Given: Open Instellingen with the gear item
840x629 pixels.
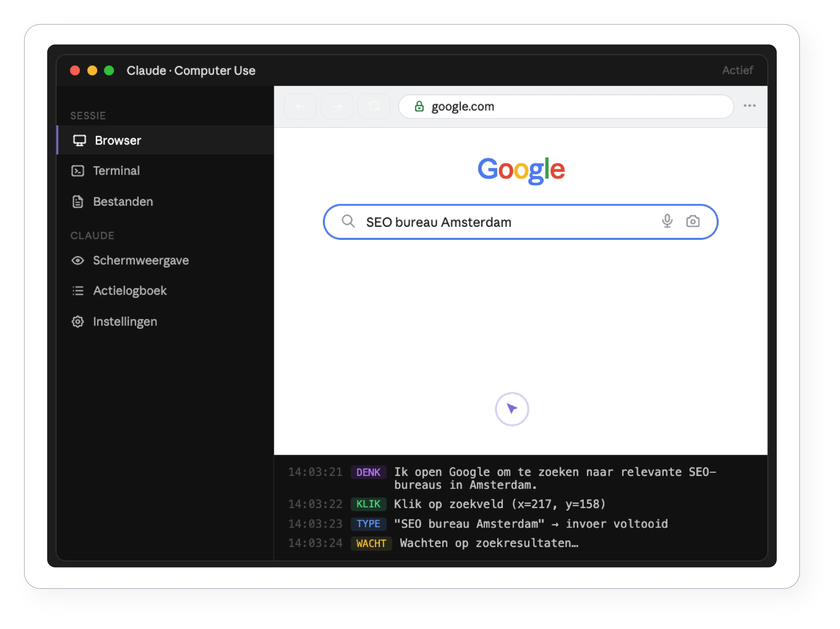Looking at the screenshot, I should [165, 321].
